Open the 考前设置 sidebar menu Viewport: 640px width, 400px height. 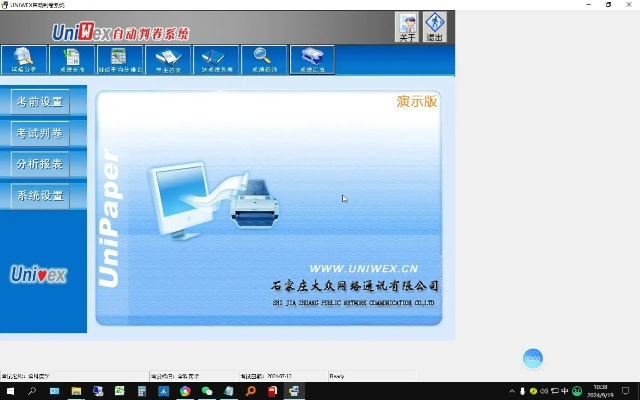[40, 102]
